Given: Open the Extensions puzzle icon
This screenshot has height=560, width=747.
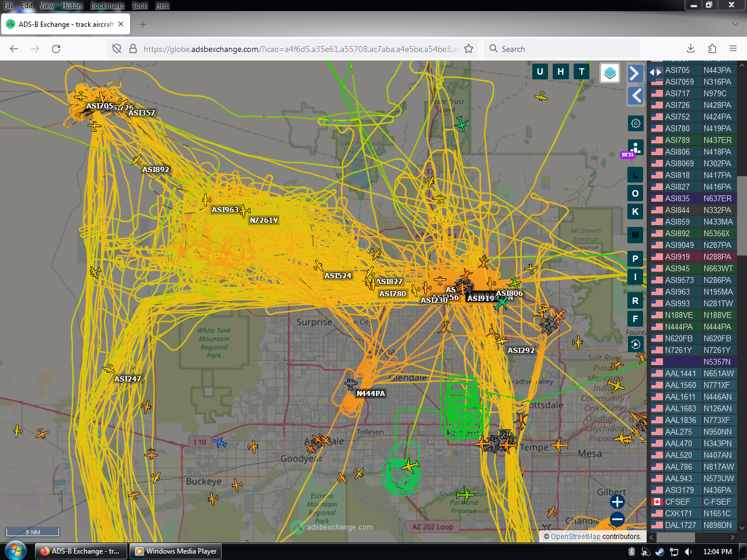Looking at the screenshot, I should 712,49.
